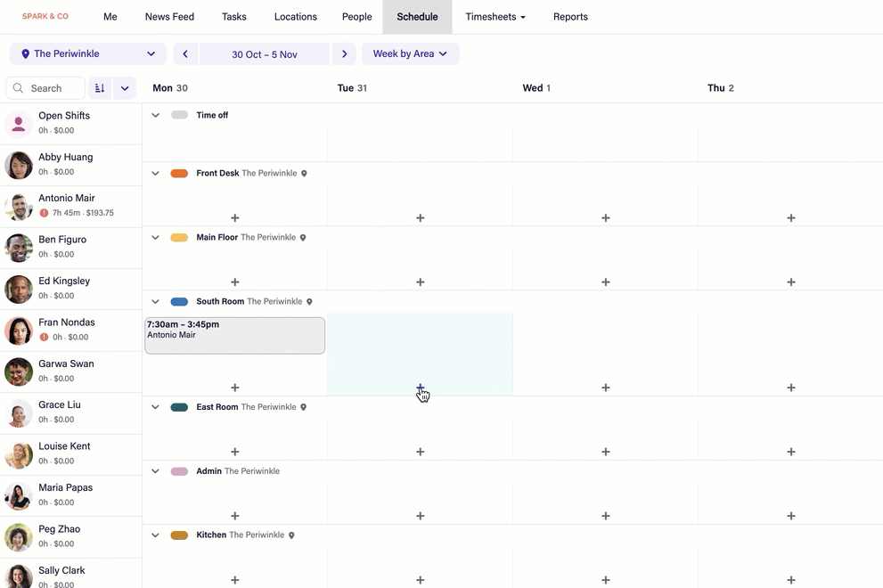Image resolution: width=883 pixels, height=588 pixels.
Task: Collapse the South Room area row
Action: (155, 302)
